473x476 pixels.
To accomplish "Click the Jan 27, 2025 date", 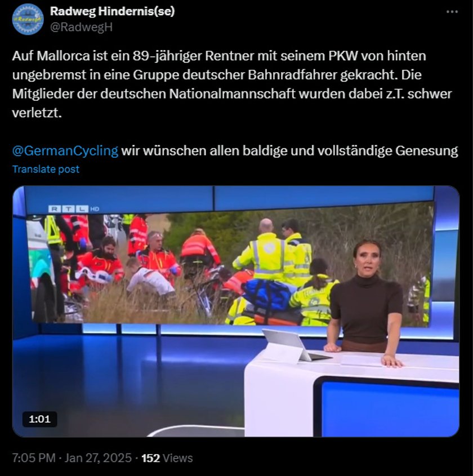I will point(97,458).
